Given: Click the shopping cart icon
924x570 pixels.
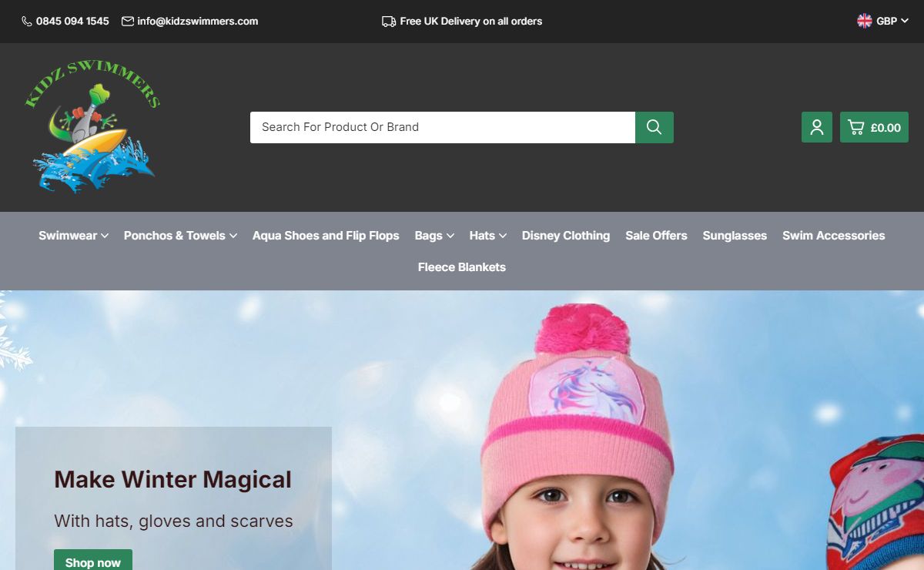Looking at the screenshot, I should [x=855, y=127].
